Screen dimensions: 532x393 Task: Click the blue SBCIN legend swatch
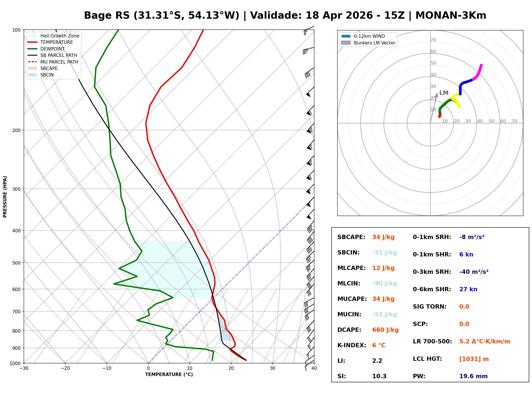click(x=32, y=75)
